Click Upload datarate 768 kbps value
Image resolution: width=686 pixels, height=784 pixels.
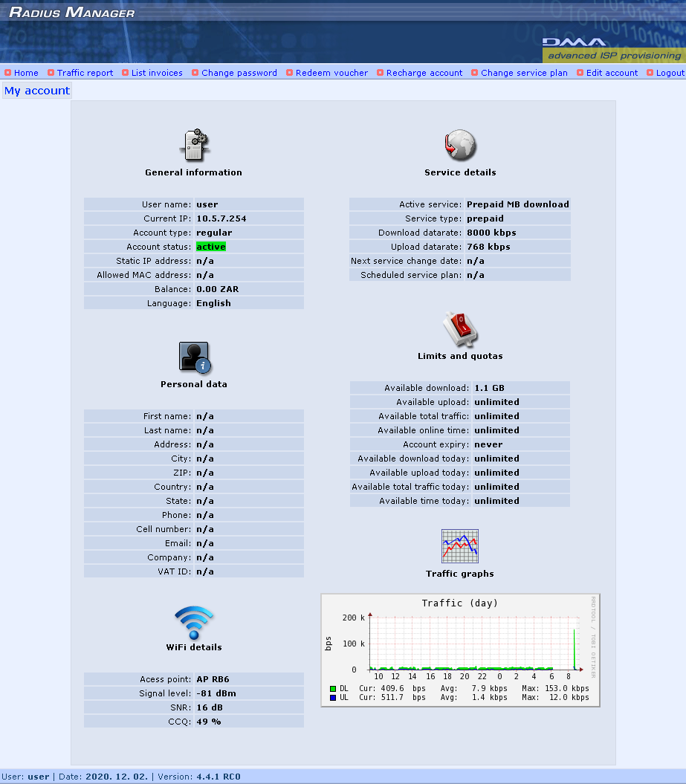[x=488, y=247]
